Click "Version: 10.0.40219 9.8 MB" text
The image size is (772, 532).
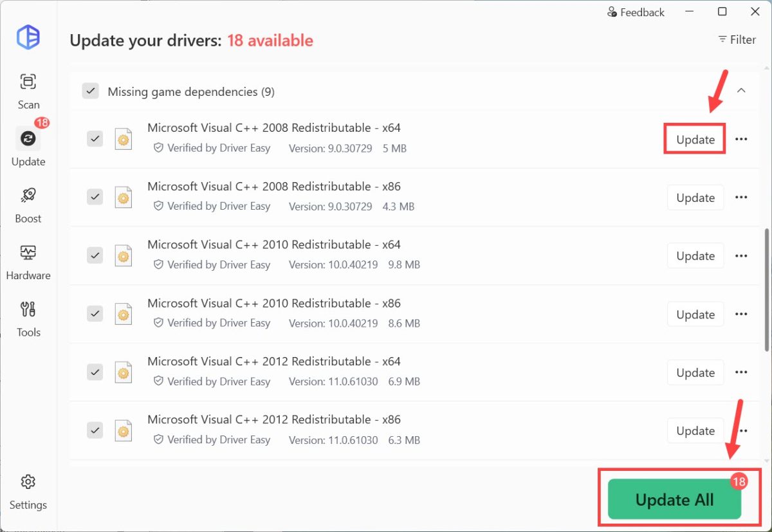[x=354, y=264]
